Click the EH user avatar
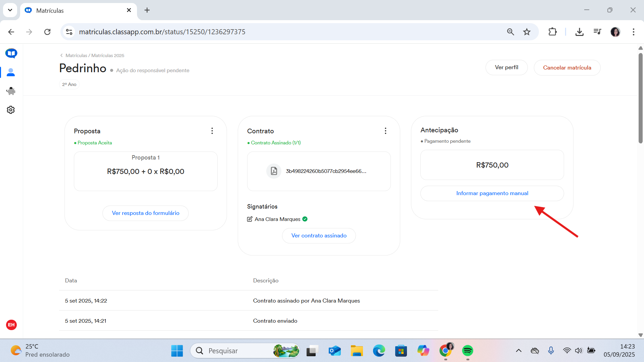The width and height of the screenshot is (644, 362). [x=11, y=325]
